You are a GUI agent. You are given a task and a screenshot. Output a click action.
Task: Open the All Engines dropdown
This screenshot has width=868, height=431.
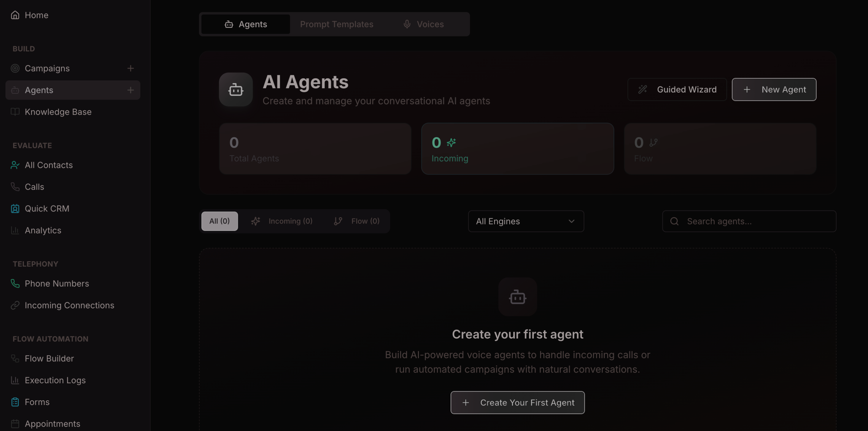[526, 221]
